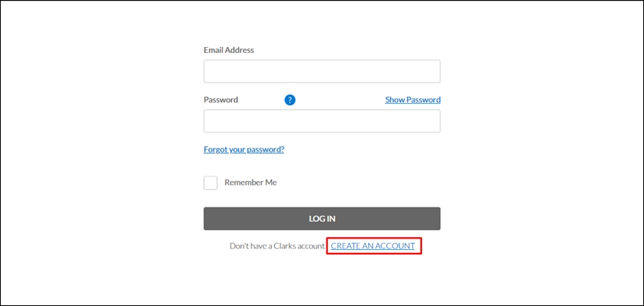This screenshot has height=306, width=644.
Task: Start password recovery via Forgot your password
Action: pos(244,149)
